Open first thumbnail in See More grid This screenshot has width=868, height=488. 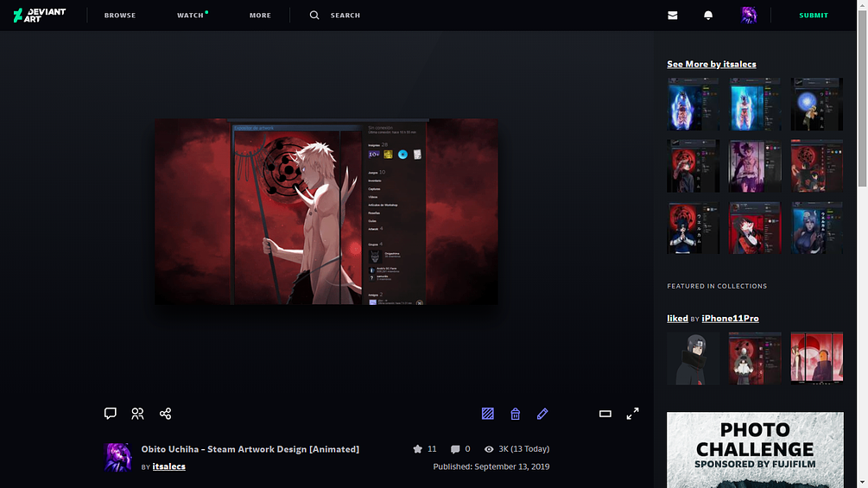click(693, 104)
